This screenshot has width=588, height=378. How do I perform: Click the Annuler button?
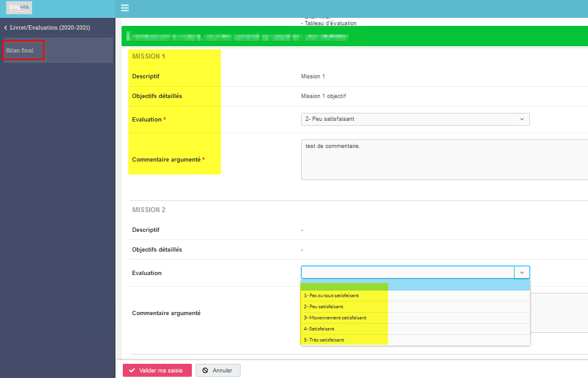coord(218,370)
